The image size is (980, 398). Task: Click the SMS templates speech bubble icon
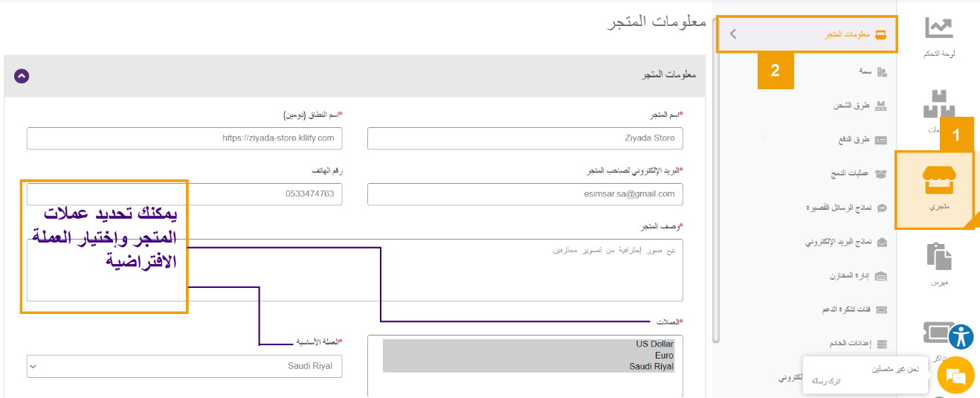coord(882,208)
